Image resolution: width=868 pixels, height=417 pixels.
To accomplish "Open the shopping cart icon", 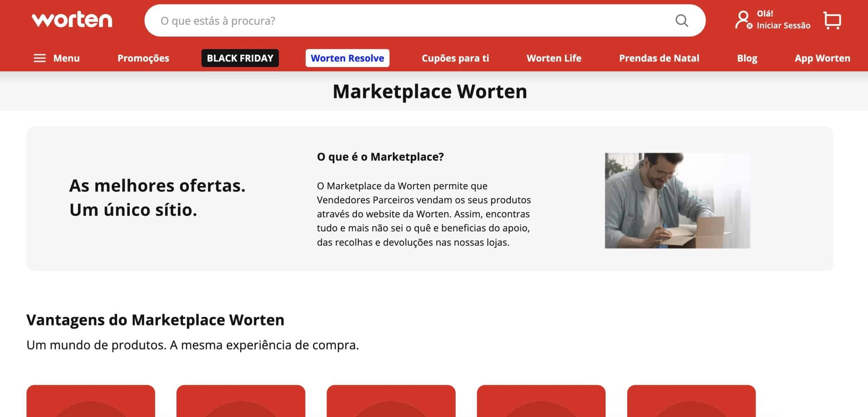I will [832, 21].
